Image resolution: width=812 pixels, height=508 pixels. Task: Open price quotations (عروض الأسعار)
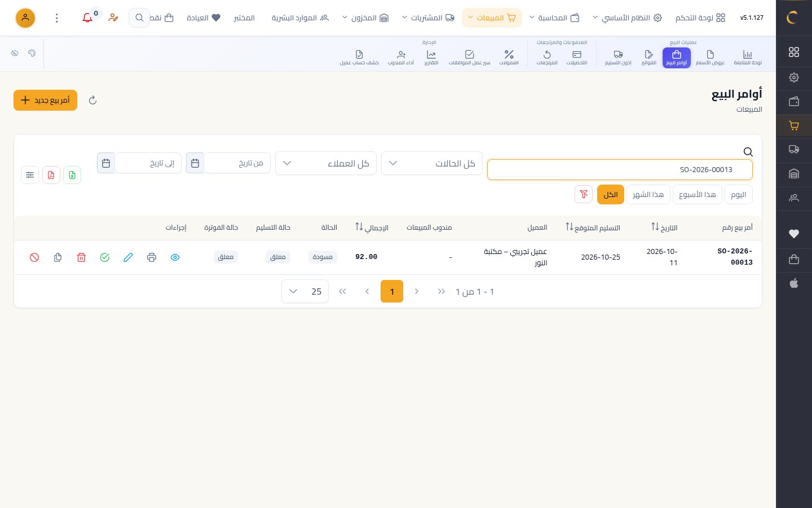(710, 57)
